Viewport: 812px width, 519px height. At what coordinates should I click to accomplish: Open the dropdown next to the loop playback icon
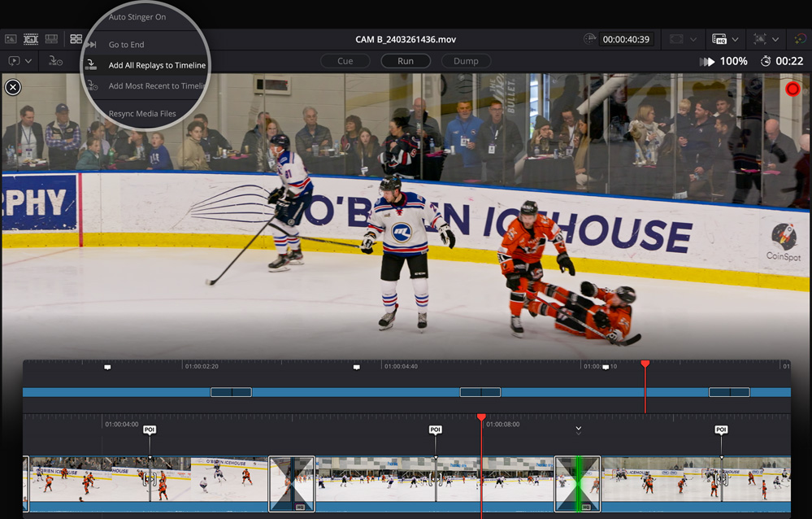[x=28, y=61]
